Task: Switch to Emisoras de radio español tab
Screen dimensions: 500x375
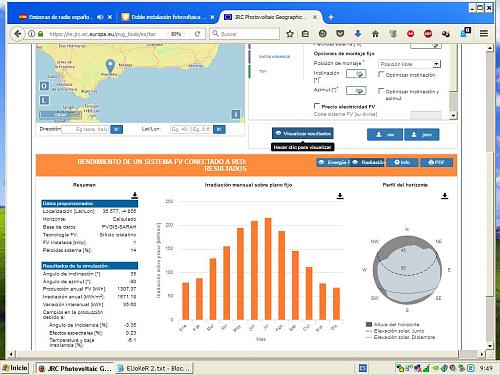Action: 60,17
